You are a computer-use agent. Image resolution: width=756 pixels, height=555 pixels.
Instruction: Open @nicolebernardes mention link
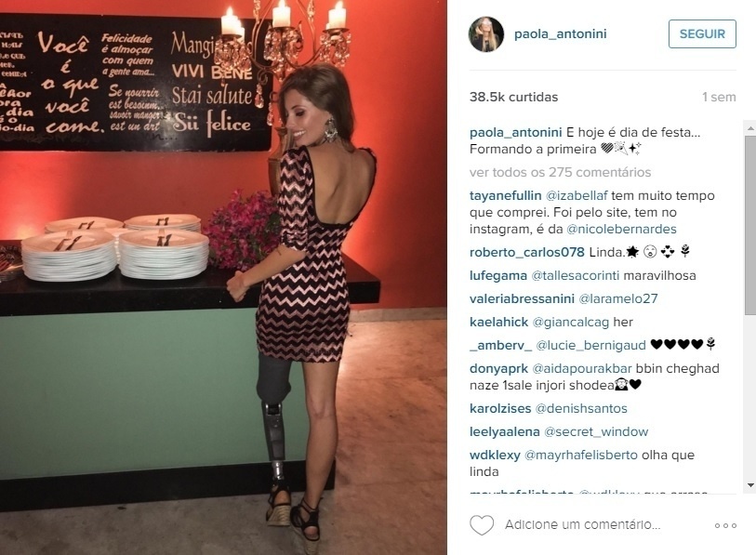coord(621,229)
